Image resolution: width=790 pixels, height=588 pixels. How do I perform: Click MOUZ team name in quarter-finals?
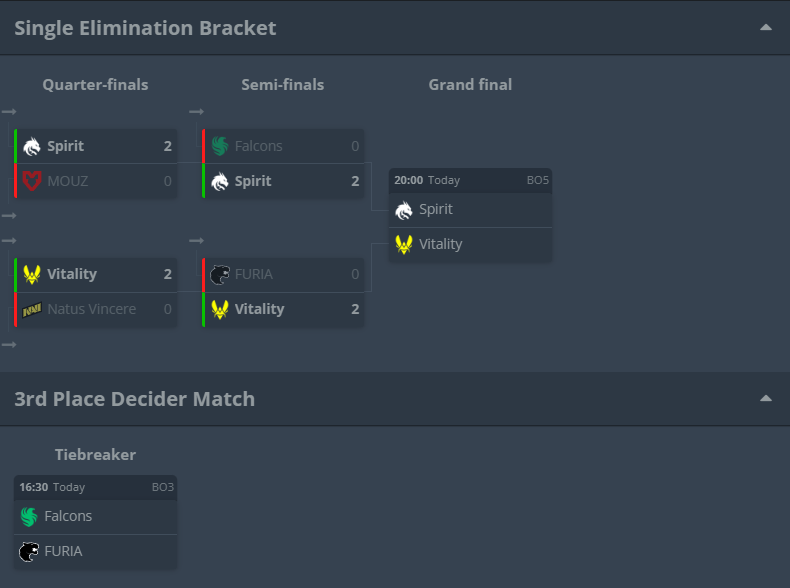pos(67,181)
